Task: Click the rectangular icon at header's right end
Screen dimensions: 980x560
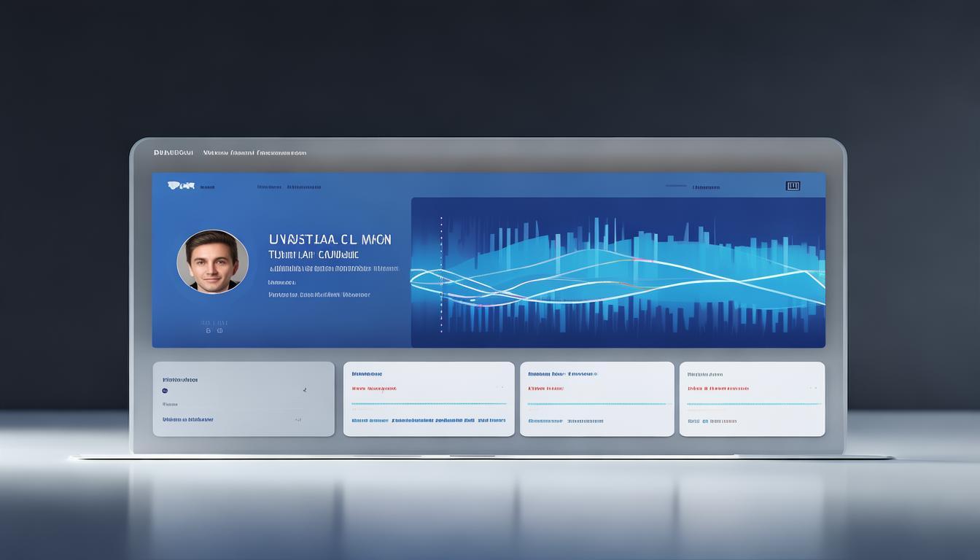Action: point(793,186)
